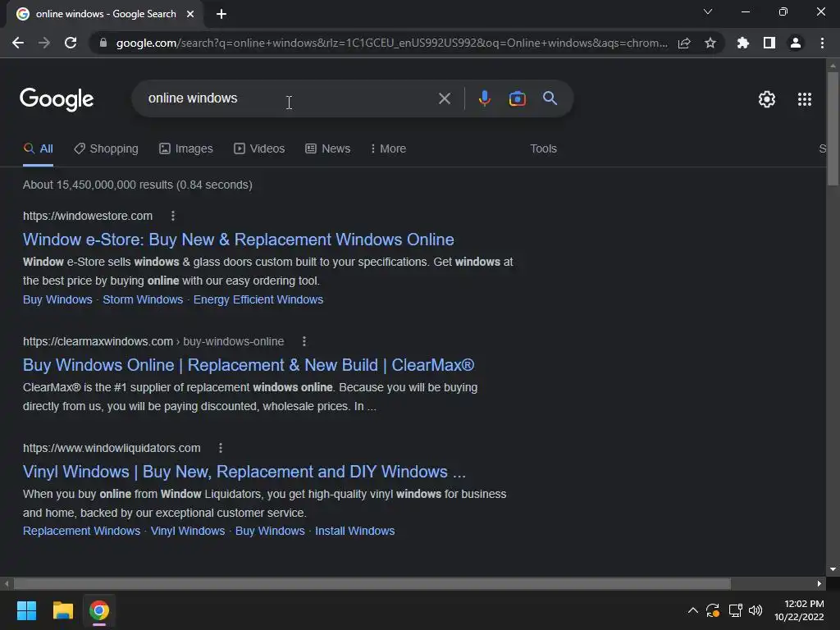Follow the 'Buy Windows' sitelink under Window e-Store
This screenshot has height=630, width=840.
[57, 299]
